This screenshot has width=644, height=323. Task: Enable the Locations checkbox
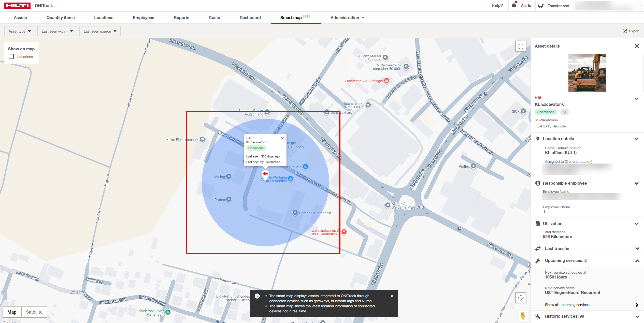11,56
